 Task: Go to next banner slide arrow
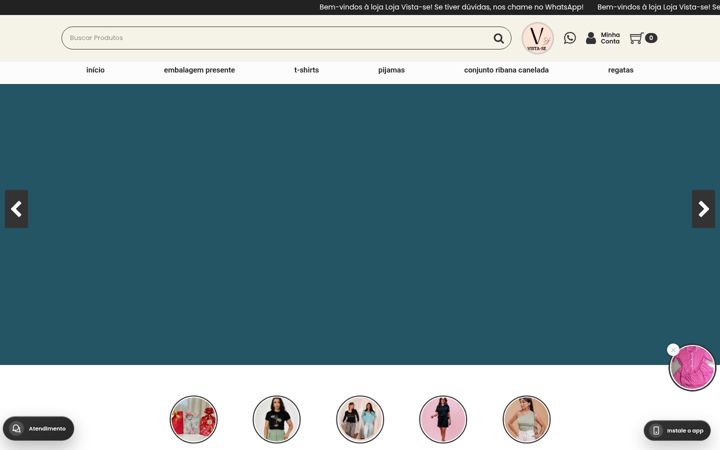[703, 209]
